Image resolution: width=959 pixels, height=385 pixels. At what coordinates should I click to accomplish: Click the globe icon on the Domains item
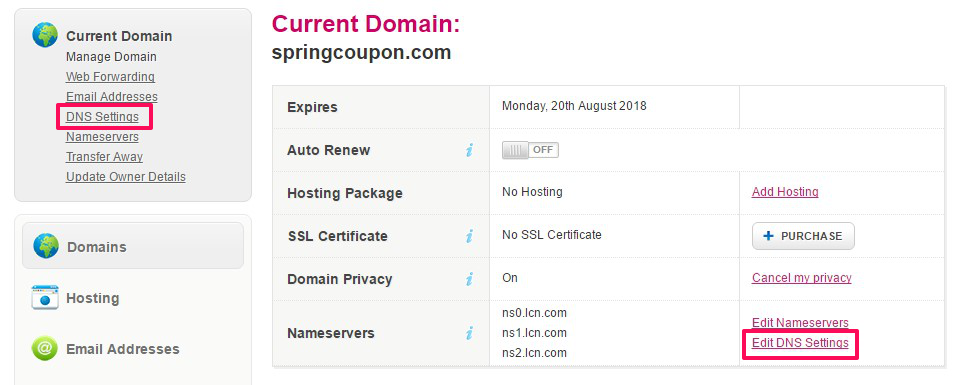tap(46, 245)
